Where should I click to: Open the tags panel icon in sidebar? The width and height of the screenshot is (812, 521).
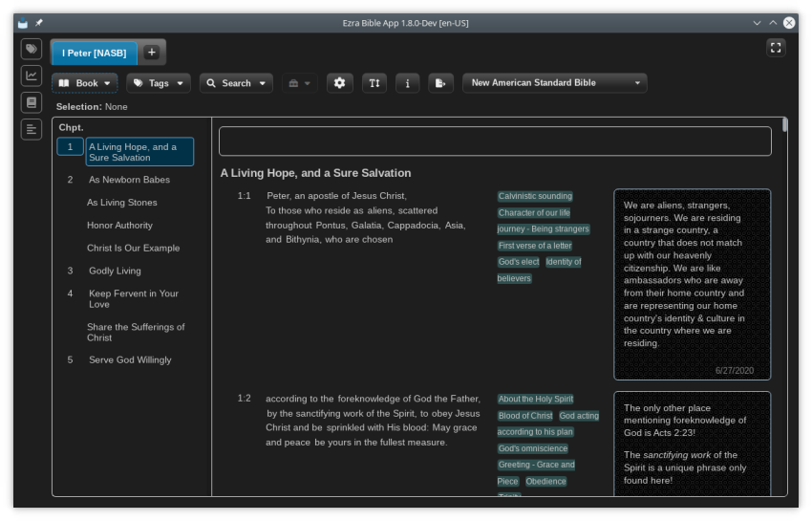click(x=32, y=49)
